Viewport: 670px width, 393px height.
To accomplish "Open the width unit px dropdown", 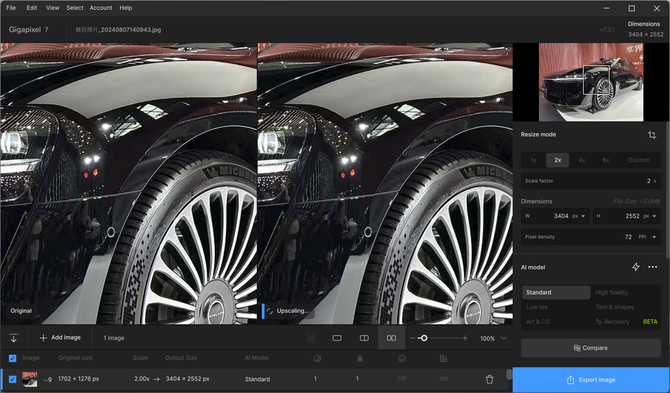I will [579, 216].
